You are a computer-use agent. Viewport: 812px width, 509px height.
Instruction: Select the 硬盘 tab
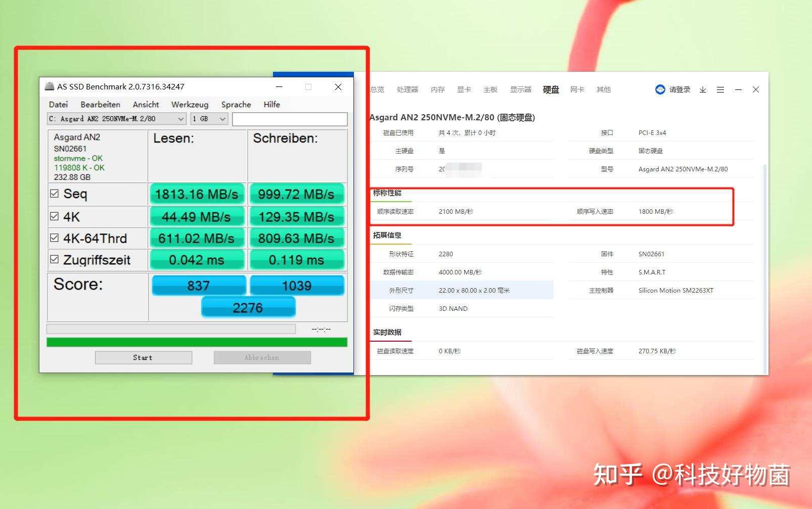551,89
